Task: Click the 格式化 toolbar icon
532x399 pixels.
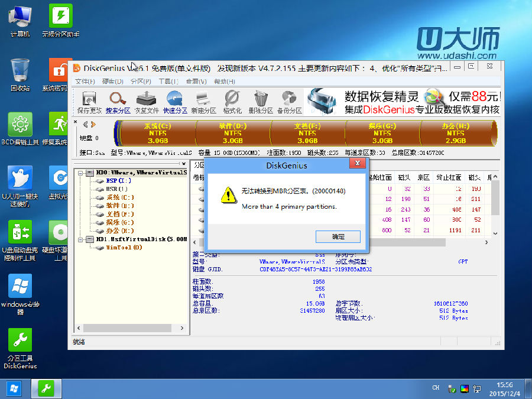Action: click(x=232, y=102)
